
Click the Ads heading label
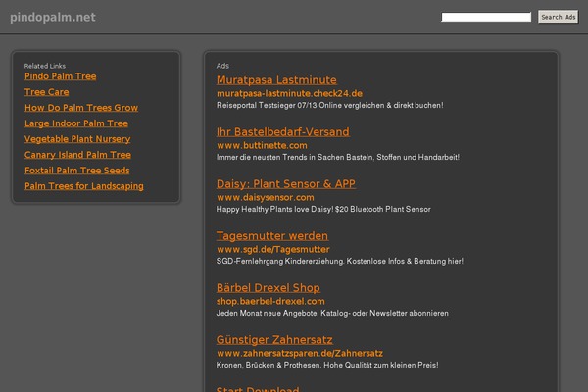pos(222,66)
